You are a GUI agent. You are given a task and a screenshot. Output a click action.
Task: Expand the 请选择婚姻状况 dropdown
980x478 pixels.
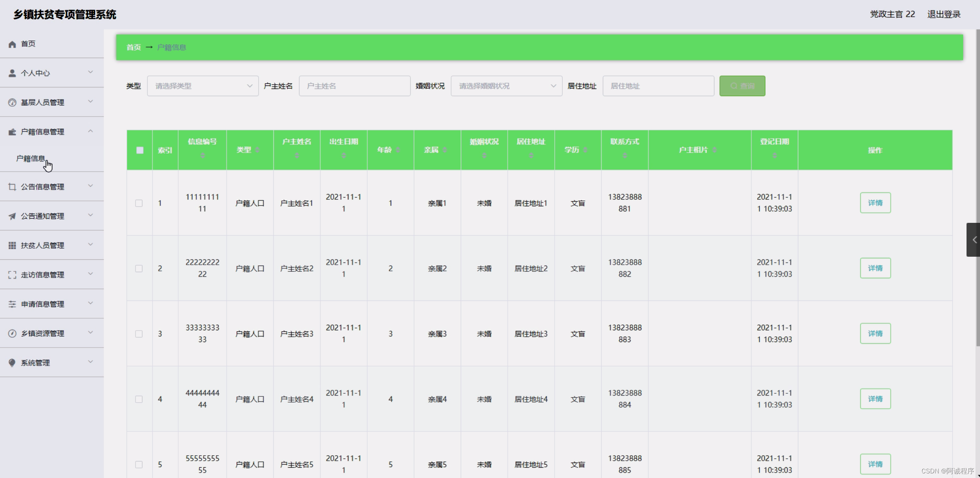(x=506, y=86)
